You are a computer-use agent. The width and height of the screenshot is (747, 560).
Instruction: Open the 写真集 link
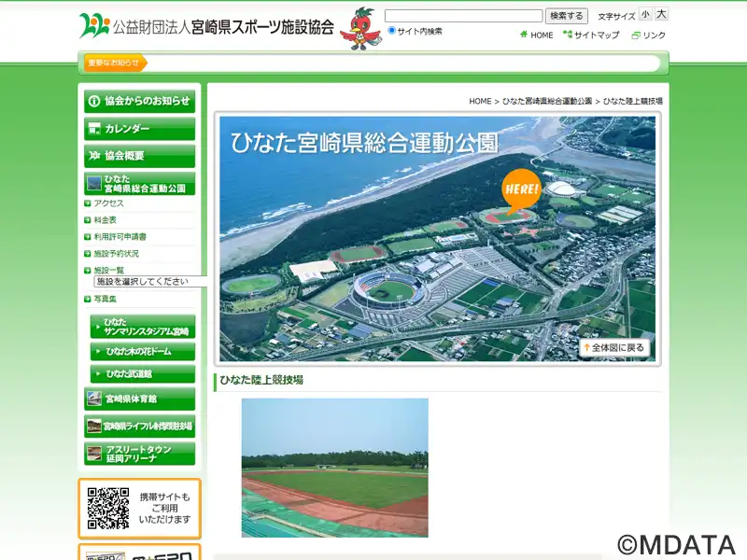(x=105, y=299)
